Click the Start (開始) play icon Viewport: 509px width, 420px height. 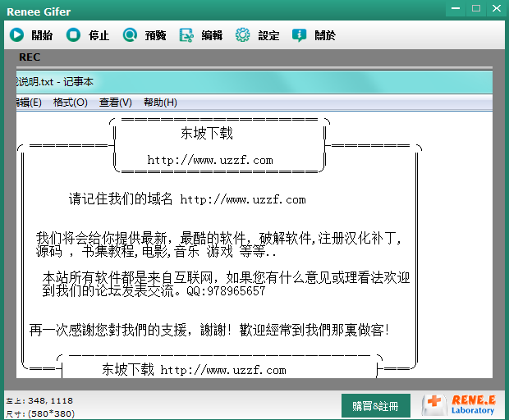(16, 35)
